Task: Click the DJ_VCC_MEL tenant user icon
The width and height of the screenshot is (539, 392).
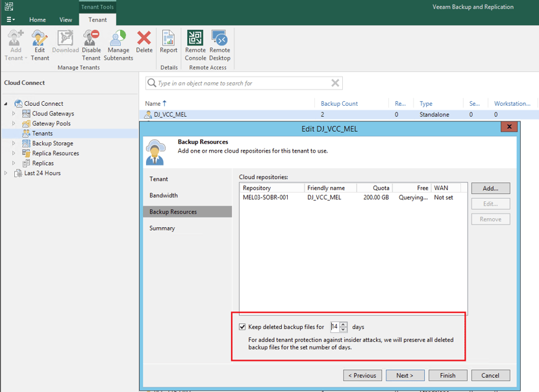Action: (148, 114)
